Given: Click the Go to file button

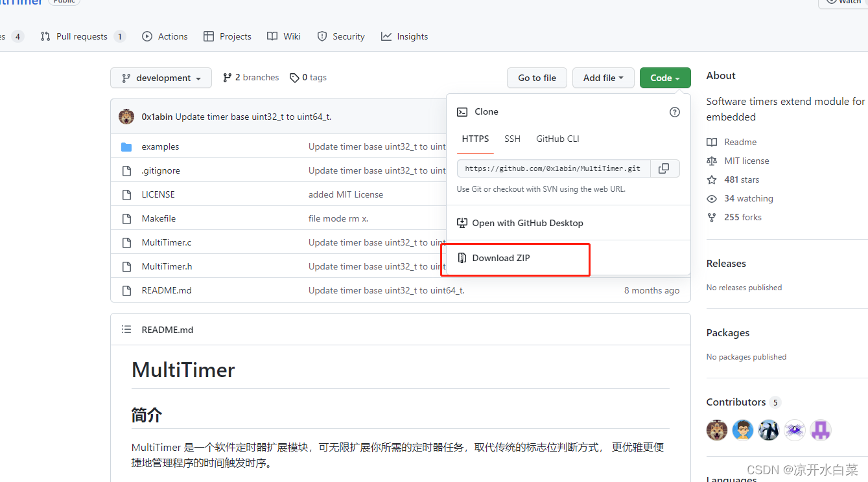Looking at the screenshot, I should [x=537, y=78].
